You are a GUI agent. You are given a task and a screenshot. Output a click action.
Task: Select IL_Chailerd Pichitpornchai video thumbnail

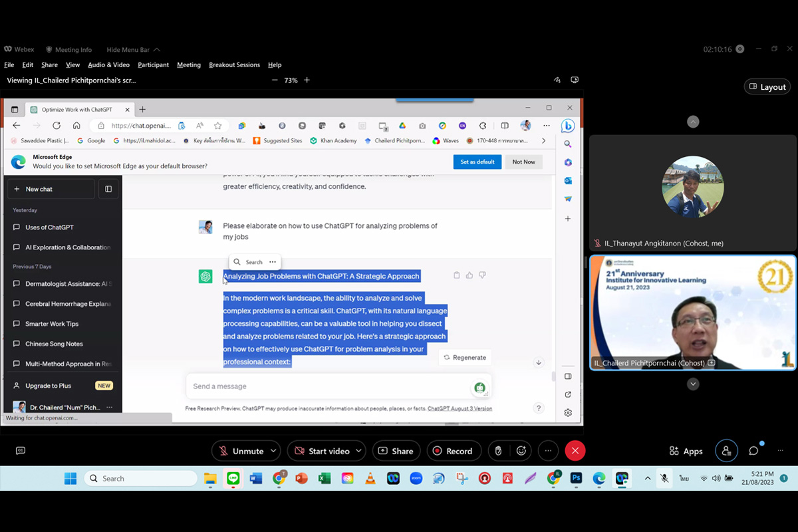(x=692, y=313)
